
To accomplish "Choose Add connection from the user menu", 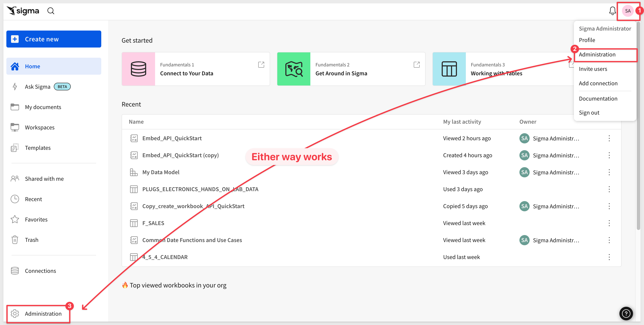I will tap(598, 83).
